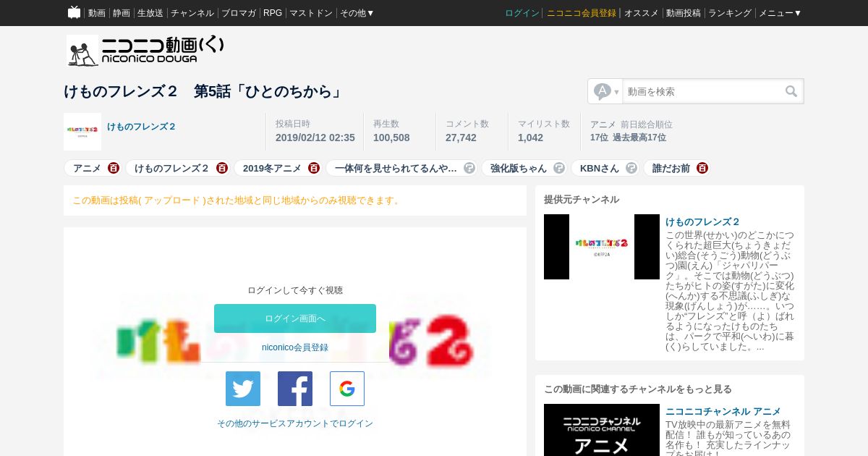868x456 pixels.
Task: Click the ログイン画面へ button
Action: (x=295, y=318)
